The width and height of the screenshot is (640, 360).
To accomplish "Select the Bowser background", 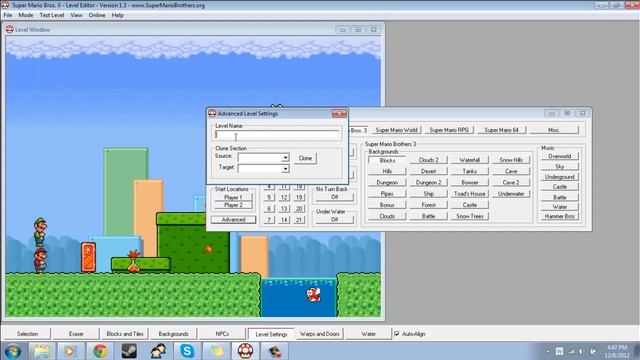I will (x=470, y=182).
